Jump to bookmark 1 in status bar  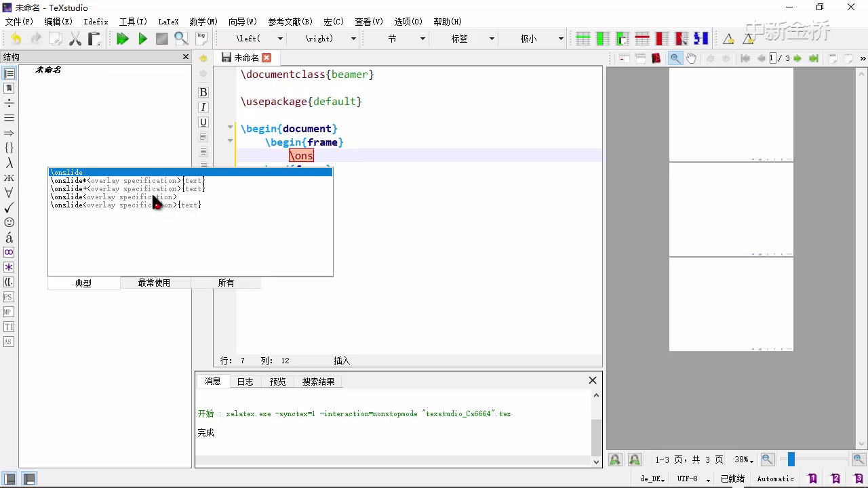coord(812,479)
